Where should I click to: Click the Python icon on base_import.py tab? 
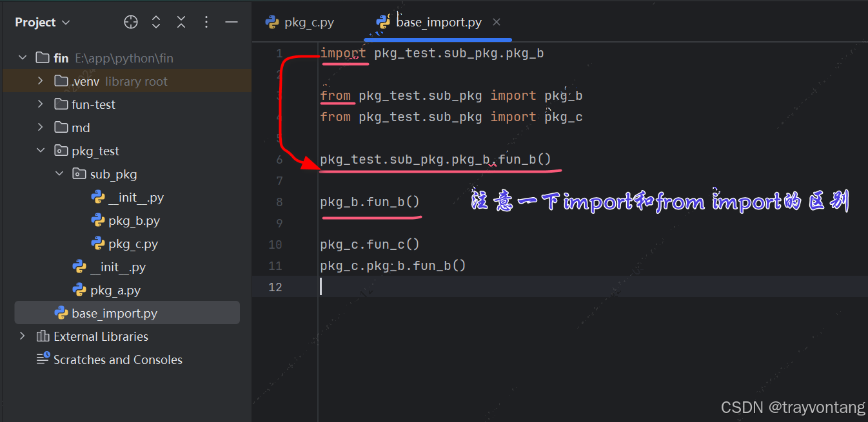[382, 21]
